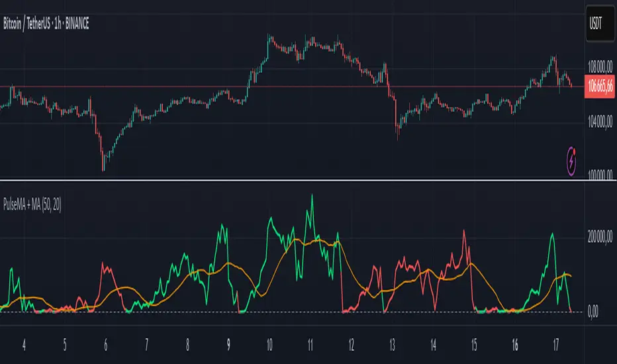Click date label 10 on time axis

pyautogui.click(x=269, y=345)
